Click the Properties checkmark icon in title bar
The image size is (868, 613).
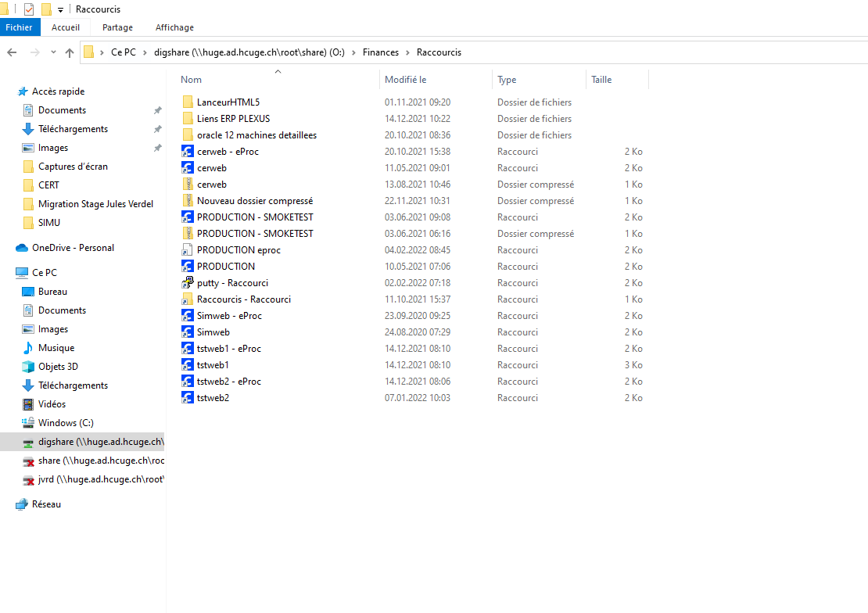pos(29,9)
